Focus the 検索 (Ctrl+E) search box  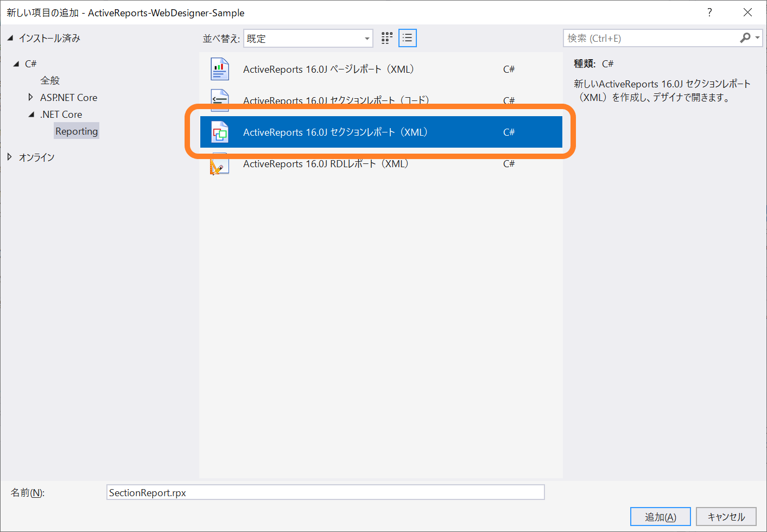pyautogui.click(x=651, y=38)
